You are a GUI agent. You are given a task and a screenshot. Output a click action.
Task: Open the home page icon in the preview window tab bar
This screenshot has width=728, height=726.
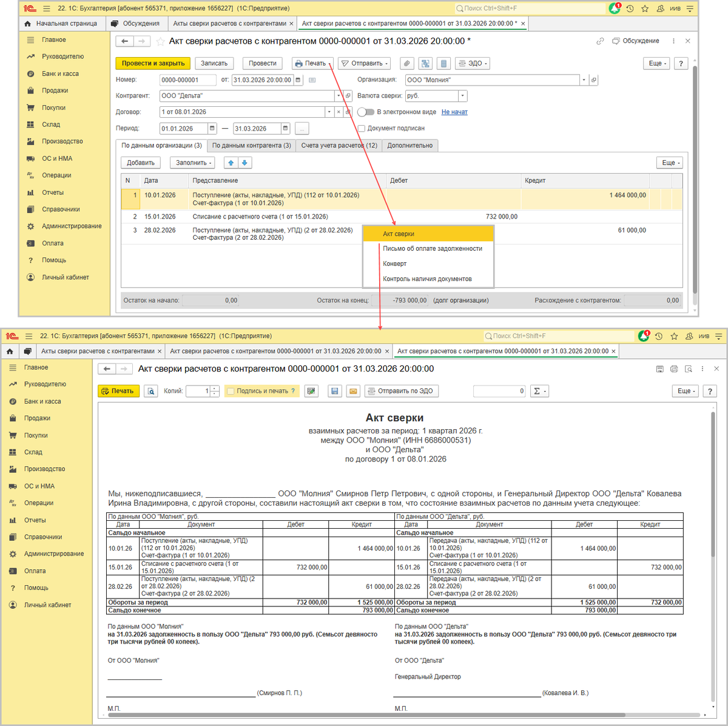click(10, 351)
